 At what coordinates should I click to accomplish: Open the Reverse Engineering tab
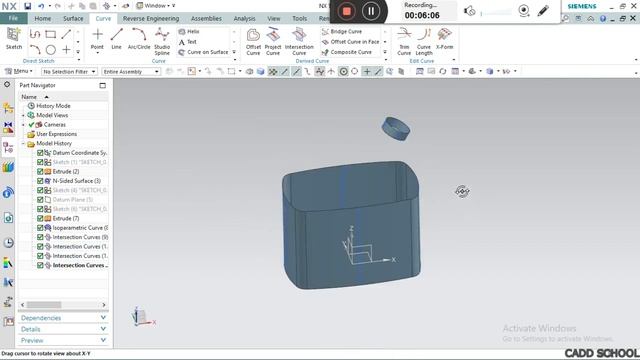point(151,18)
